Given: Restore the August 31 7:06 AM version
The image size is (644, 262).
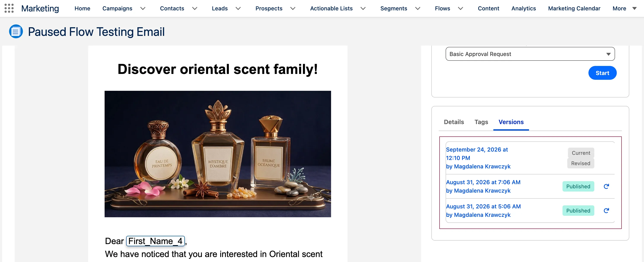Looking at the screenshot, I should [x=606, y=186].
